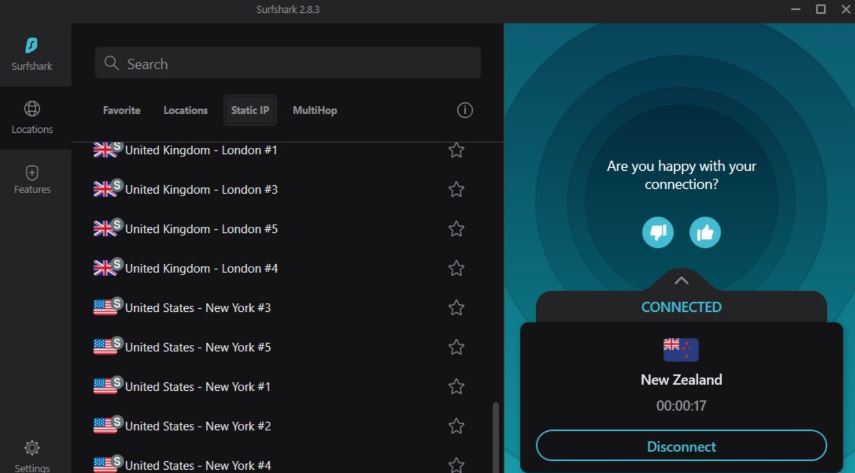Click the US flag next to New York #1
Screen dimensions: 855x473
[105, 386]
